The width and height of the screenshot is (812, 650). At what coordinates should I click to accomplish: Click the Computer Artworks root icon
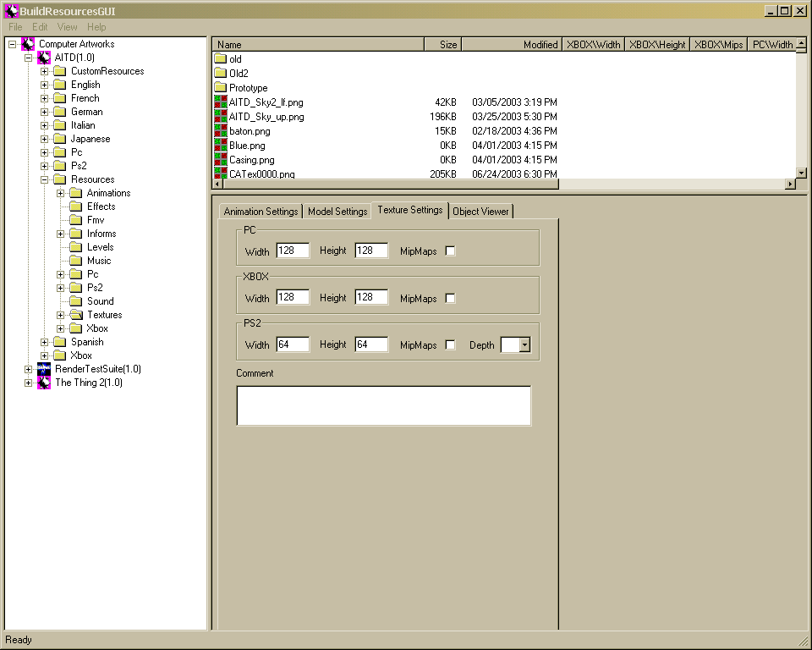(x=28, y=44)
